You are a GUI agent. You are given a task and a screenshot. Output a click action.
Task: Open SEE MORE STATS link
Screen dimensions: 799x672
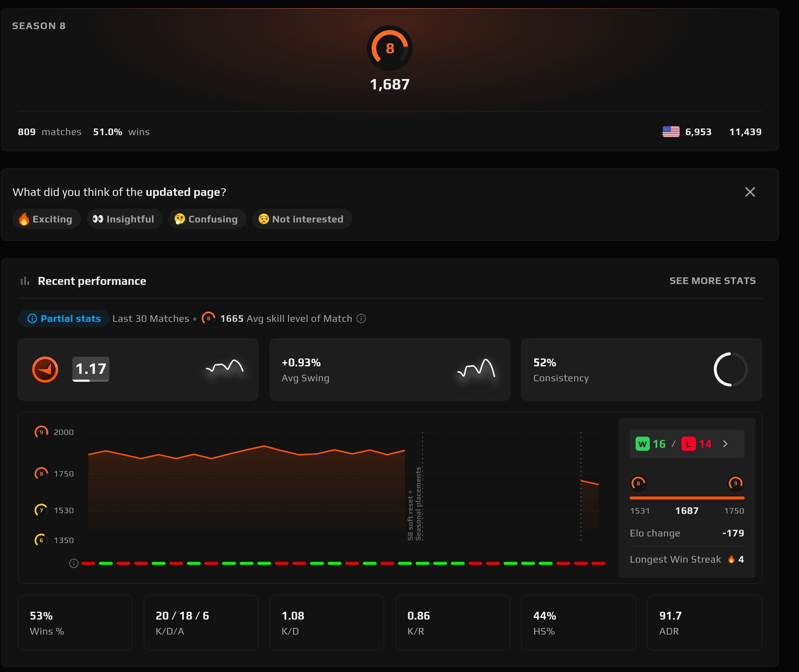click(713, 281)
